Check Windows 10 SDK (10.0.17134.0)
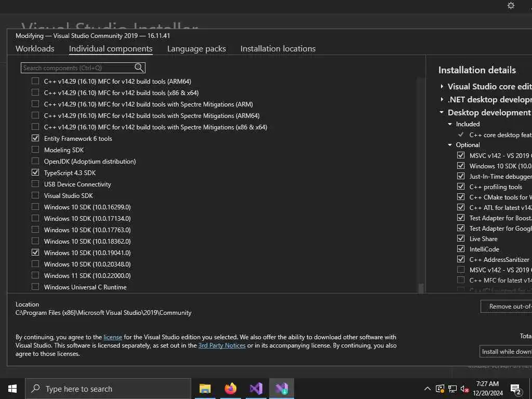Image resolution: width=532 pixels, height=399 pixels. [x=35, y=218]
